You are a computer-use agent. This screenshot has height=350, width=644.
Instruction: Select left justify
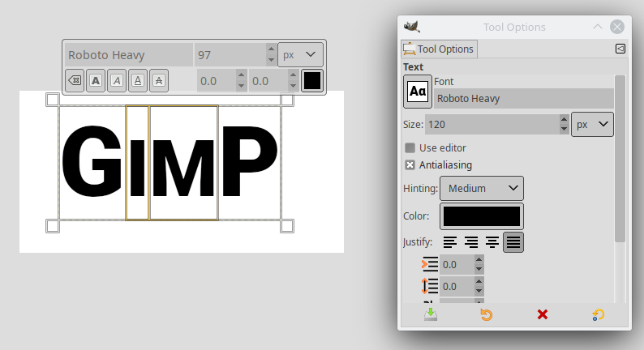[450, 242]
